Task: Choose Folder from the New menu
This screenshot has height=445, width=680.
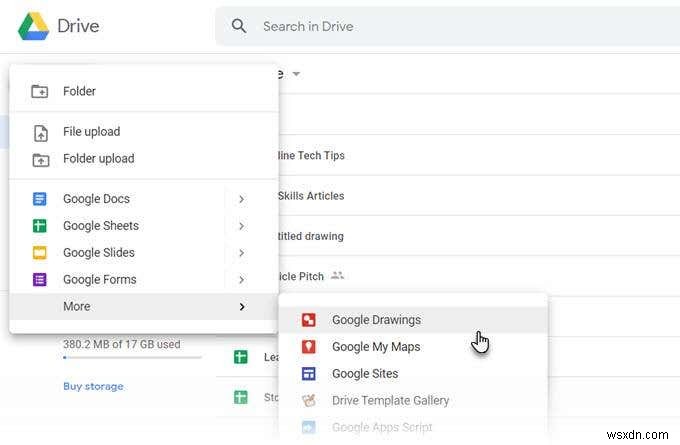Action: [144, 91]
